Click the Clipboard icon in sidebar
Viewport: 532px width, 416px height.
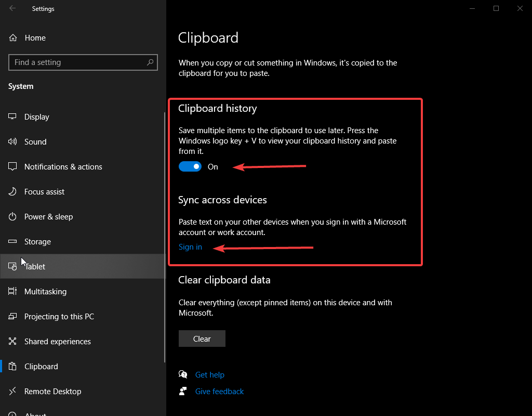click(12, 367)
